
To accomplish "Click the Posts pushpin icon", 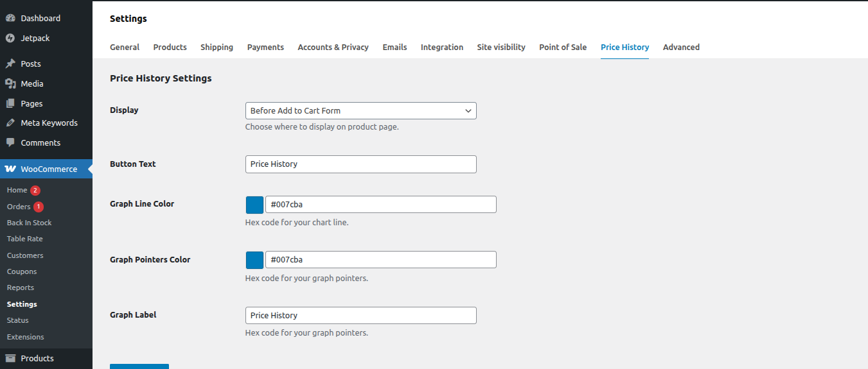I will point(10,64).
